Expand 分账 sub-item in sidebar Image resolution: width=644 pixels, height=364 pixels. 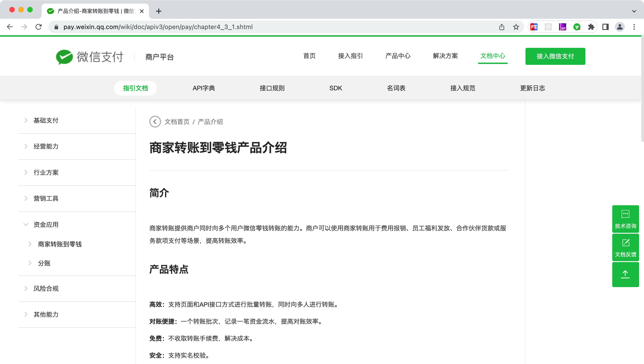44,263
